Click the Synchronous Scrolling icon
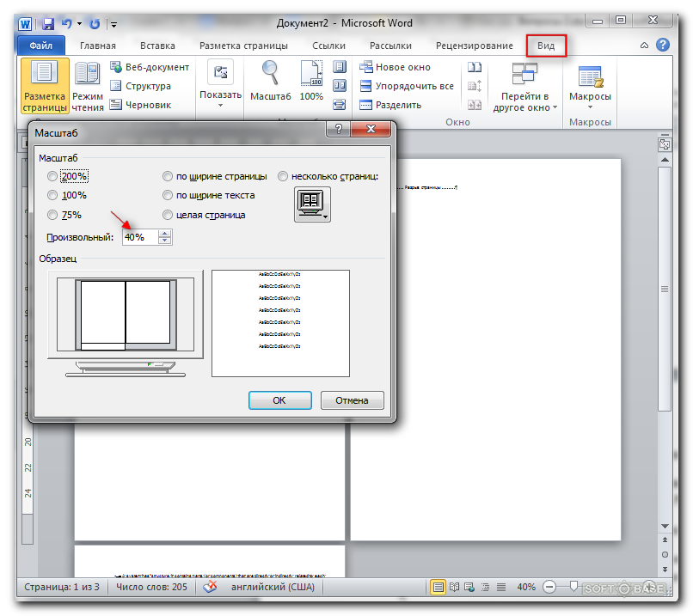The height and width of the screenshot is (616, 693). 475,86
